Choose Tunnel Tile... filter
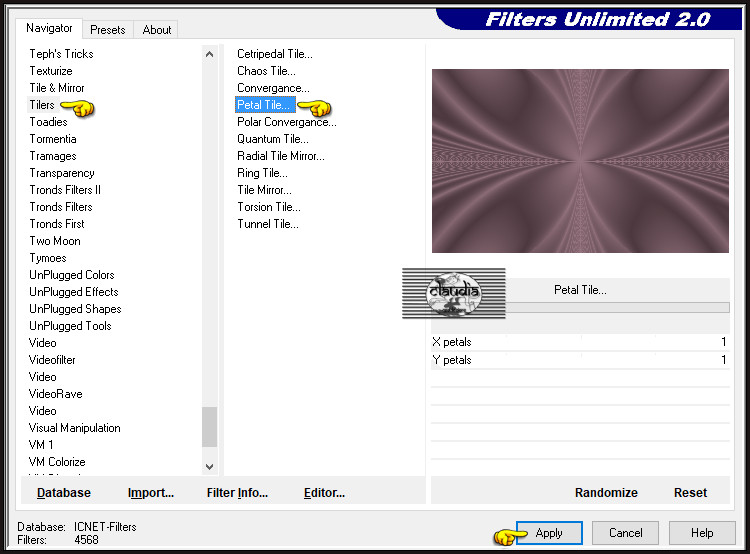750x554 pixels. [x=268, y=224]
